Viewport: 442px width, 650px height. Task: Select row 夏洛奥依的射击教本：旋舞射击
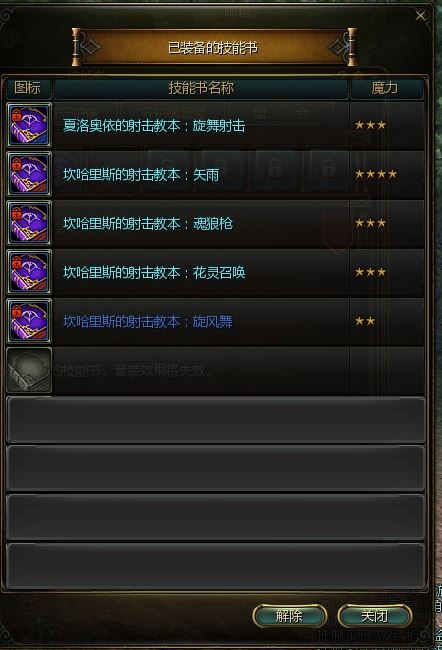tap(216, 125)
